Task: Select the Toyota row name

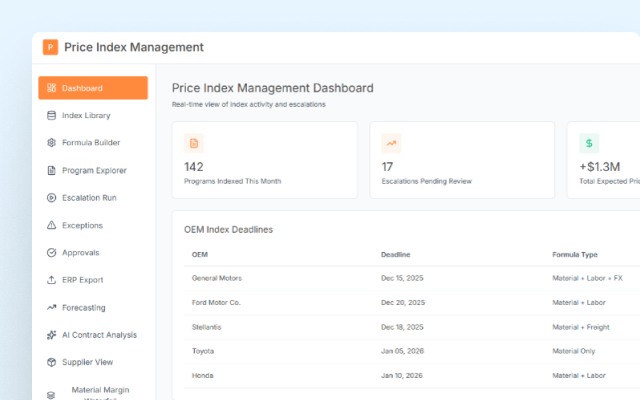Action: pos(203,351)
